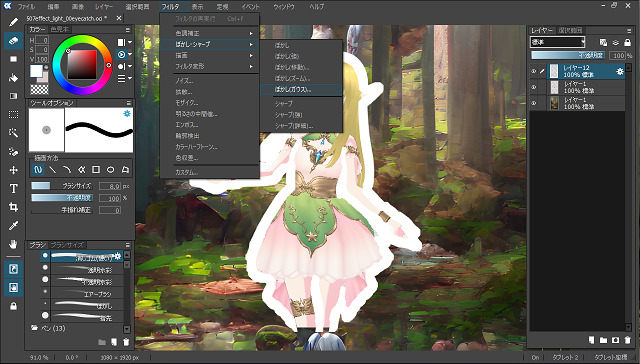Screen dimensions: 640x364
Task: Select the Hand pan tool
Action: (13, 244)
